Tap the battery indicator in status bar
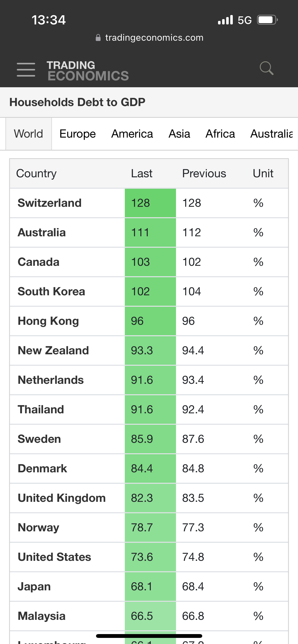This screenshot has width=298, height=644. (267, 20)
